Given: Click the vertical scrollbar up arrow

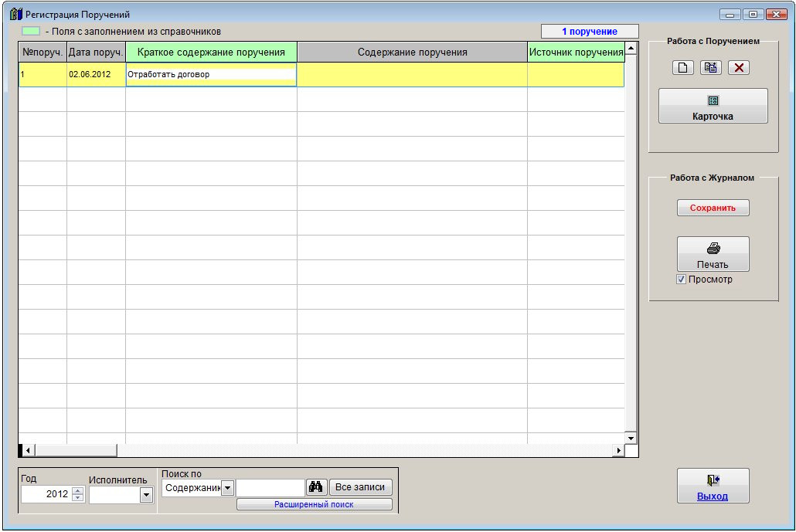Looking at the screenshot, I should coord(631,49).
